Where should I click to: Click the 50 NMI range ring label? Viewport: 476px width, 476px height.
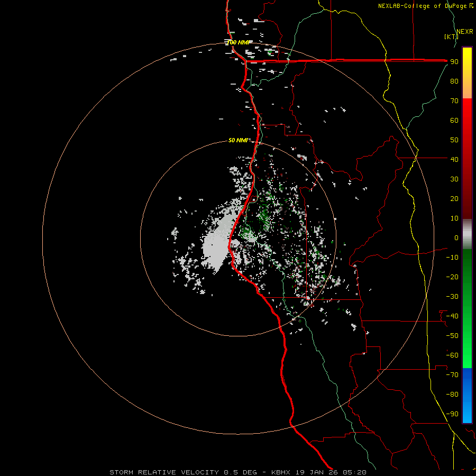click(237, 140)
